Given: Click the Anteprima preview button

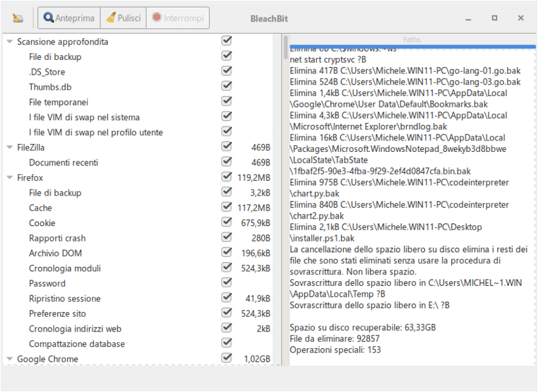Looking at the screenshot, I should click(x=69, y=18).
